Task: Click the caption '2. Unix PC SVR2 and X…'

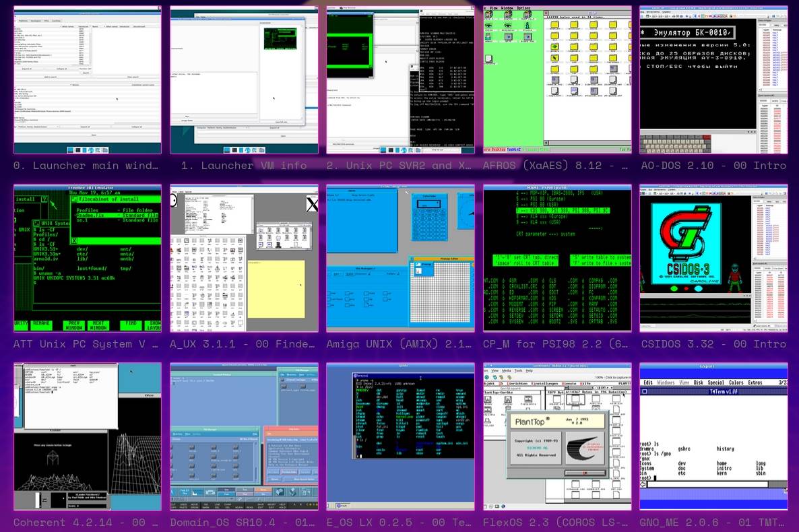Action: point(399,166)
